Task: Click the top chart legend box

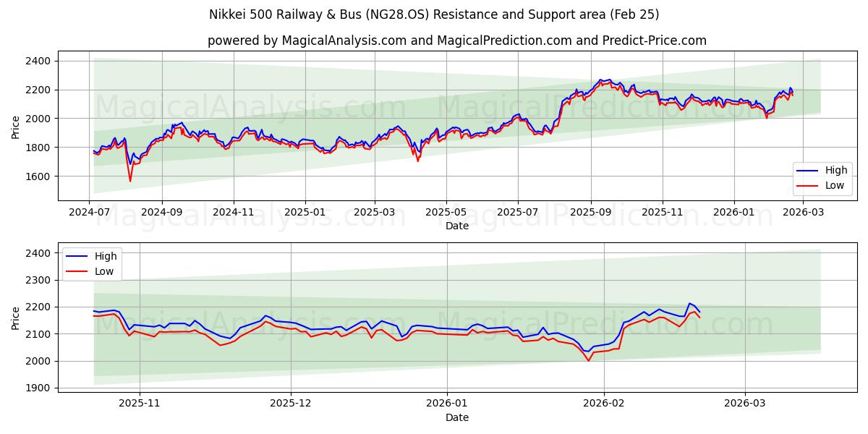Action: (x=821, y=178)
